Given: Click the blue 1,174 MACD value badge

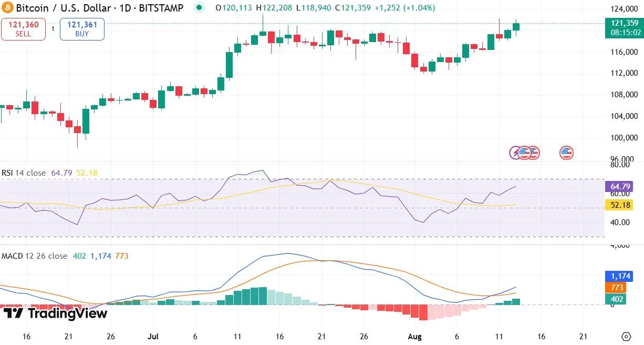Looking at the screenshot, I should coord(620,276).
